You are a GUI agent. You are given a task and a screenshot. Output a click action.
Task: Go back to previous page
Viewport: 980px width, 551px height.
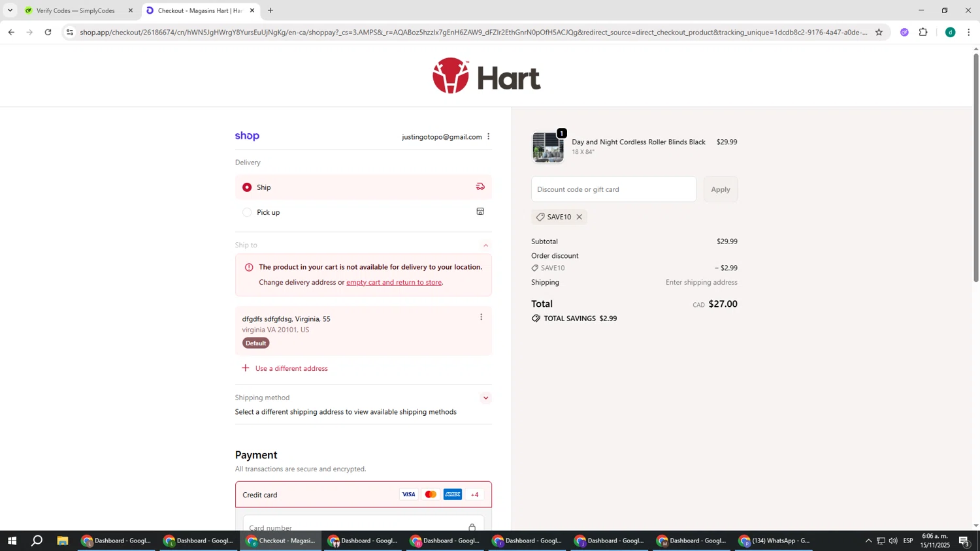coord(11,32)
